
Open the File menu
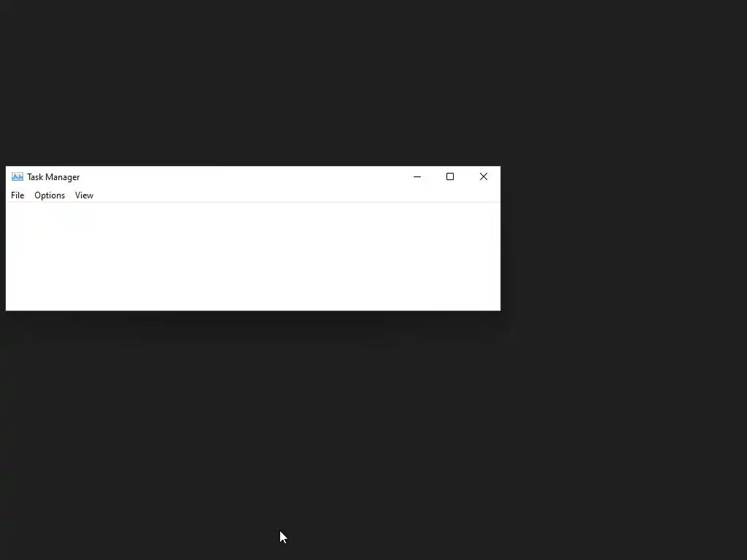[x=18, y=195]
